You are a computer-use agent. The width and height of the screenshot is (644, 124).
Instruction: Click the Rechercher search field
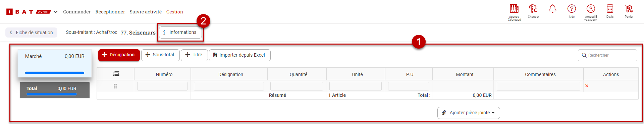(x=607, y=55)
